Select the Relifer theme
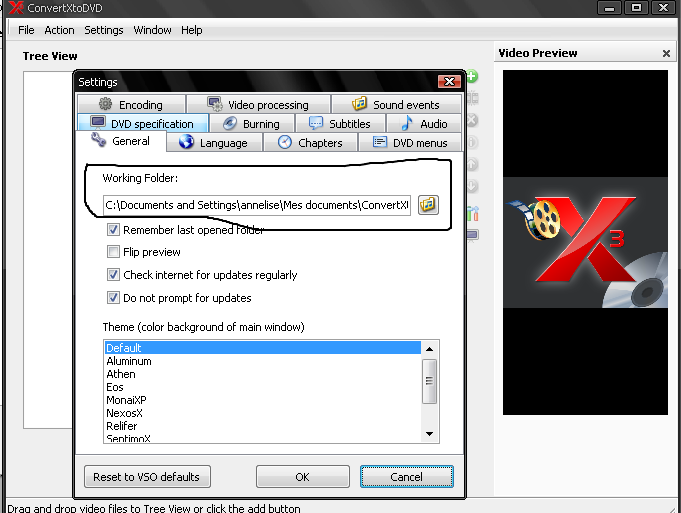The width and height of the screenshot is (681, 513). [263, 426]
